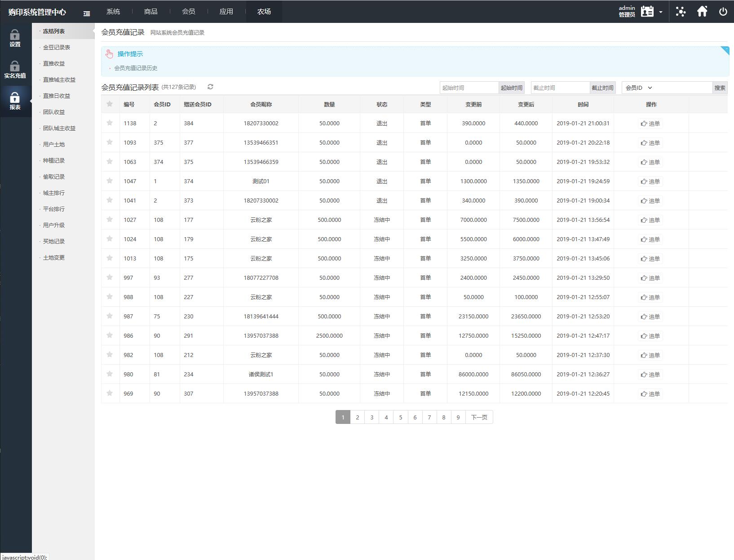Screen dimensions: 734x560
Task: Collapse the 操作提示 panel corner icon
Action: [x=725, y=50]
